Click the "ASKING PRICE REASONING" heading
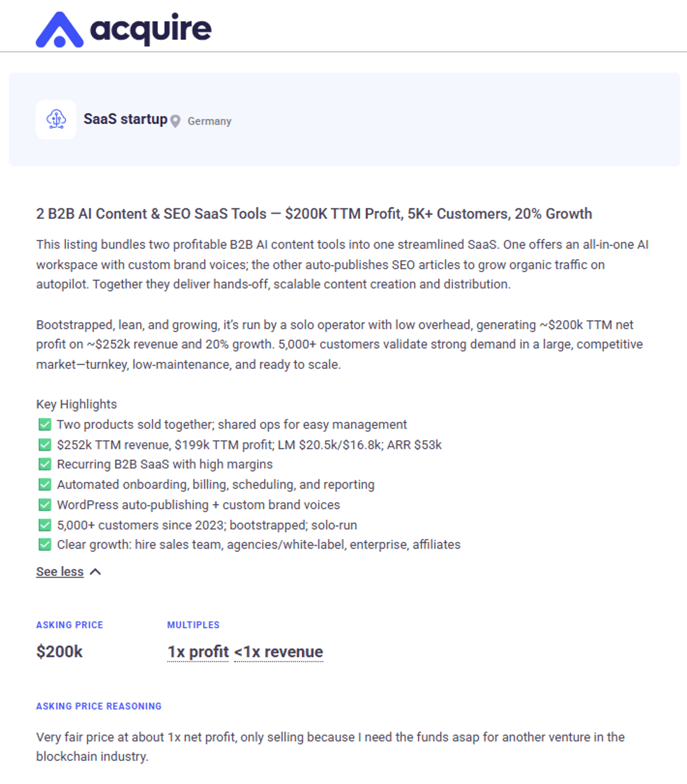Viewport: 687px width, 784px height. click(x=98, y=706)
